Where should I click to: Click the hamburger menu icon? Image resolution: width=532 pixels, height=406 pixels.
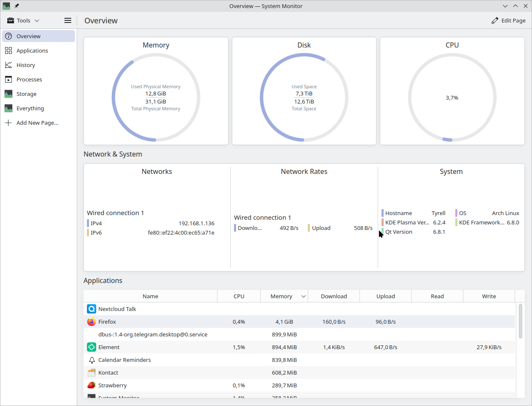(68, 20)
